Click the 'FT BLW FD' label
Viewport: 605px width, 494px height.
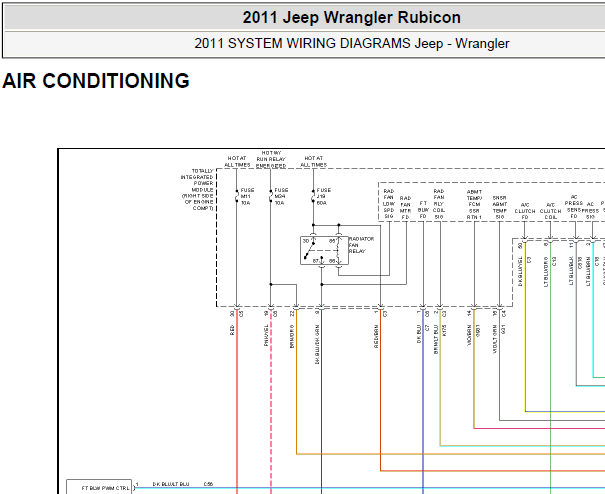coord(423,210)
